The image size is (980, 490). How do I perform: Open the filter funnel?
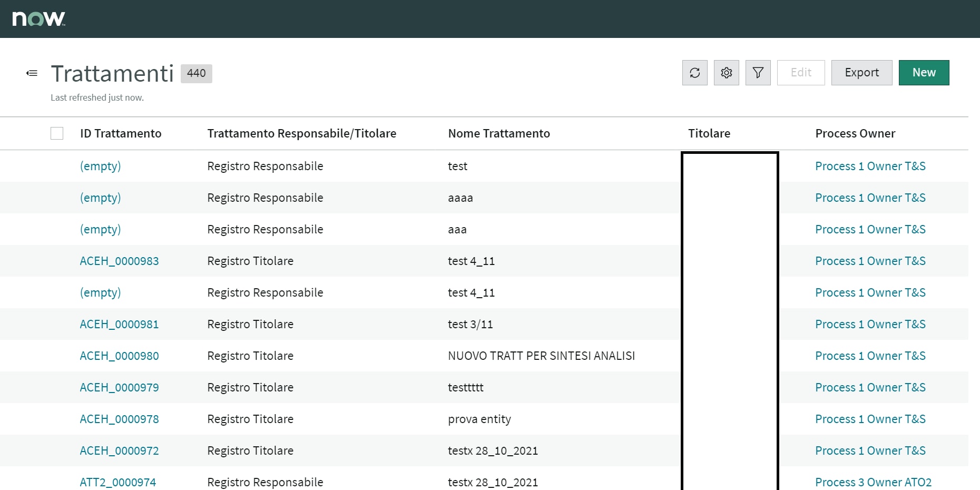point(758,73)
